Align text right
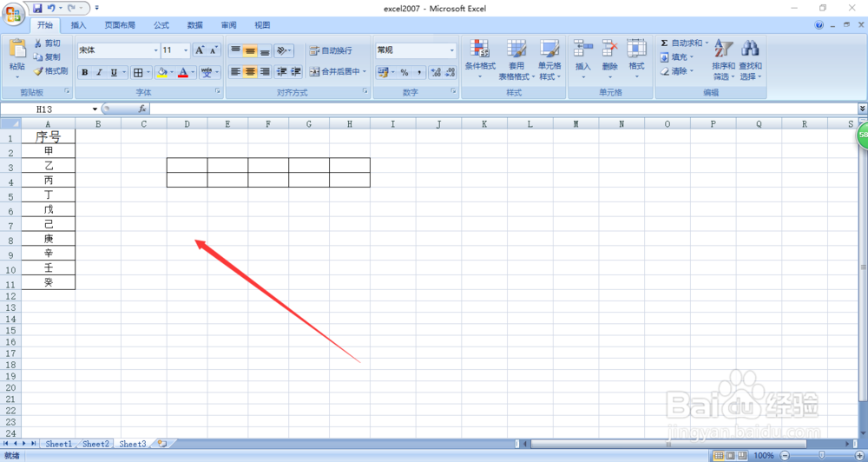Screen dimensions: 868x462 tap(265, 71)
